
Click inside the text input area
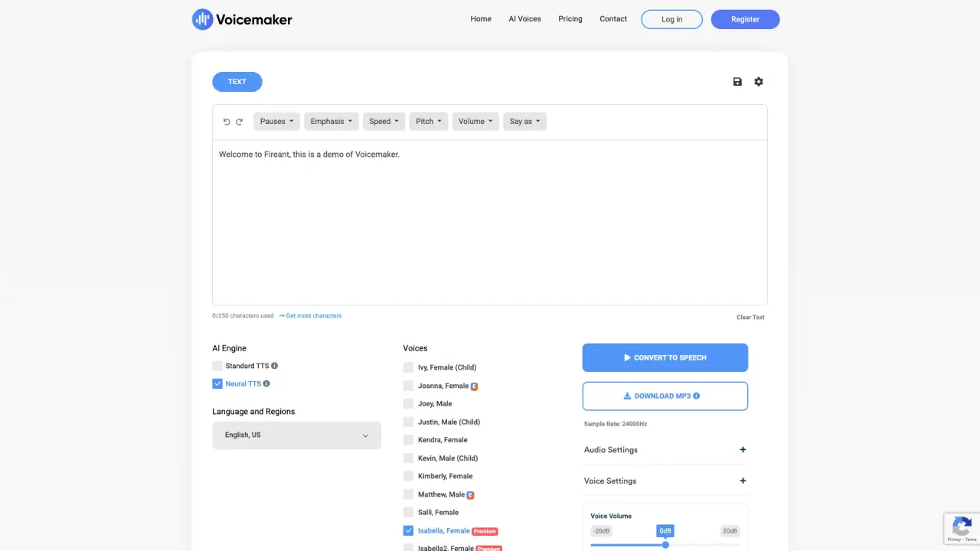(x=490, y=222)
